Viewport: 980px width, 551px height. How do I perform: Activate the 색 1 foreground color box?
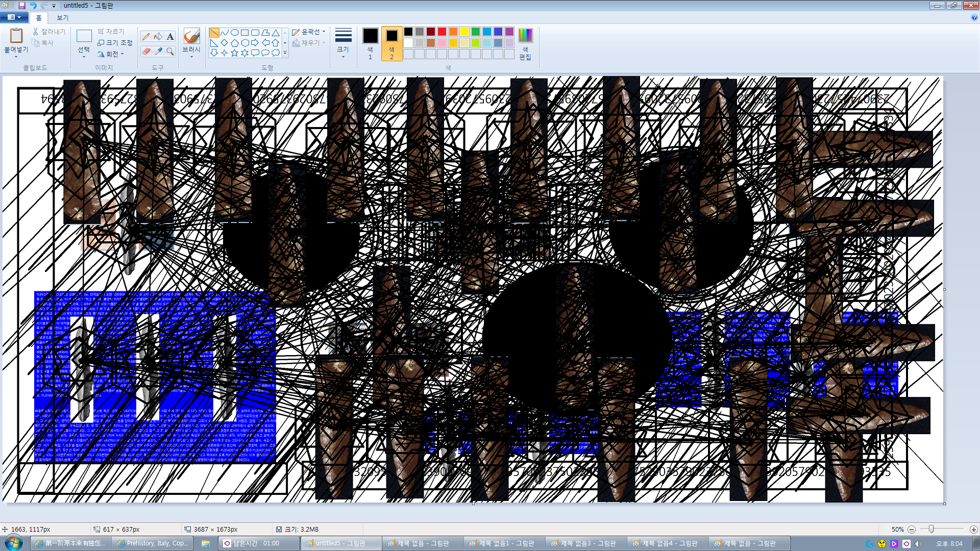370,42
